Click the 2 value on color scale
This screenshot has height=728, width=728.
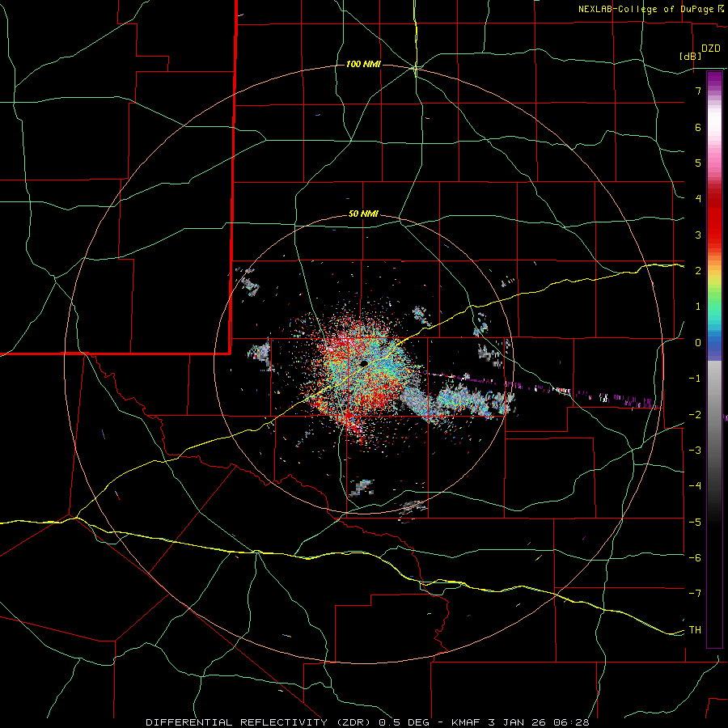pos(698,271)
